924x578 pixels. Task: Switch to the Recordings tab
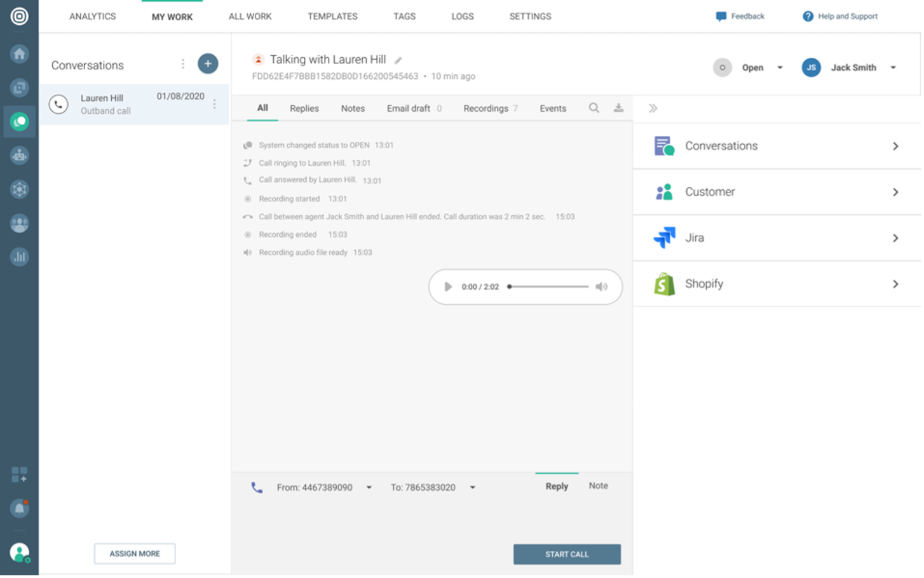pyautogui.click(x=486, y=109)
